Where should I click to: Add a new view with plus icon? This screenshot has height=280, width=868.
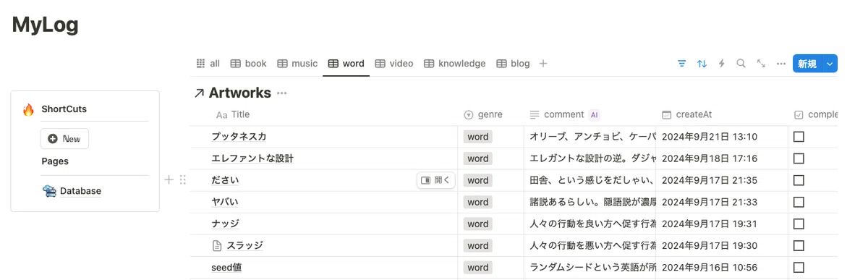point(543,64)
